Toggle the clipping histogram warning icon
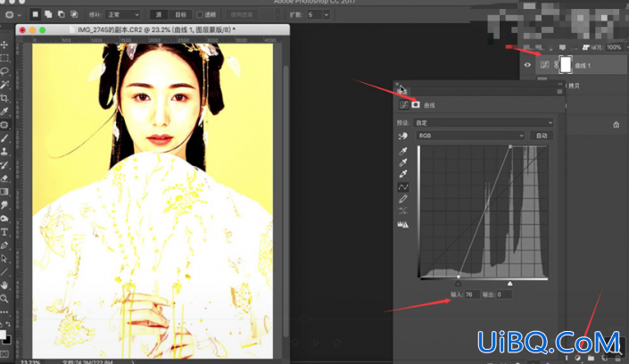629x364 pixels. (403, 225)
